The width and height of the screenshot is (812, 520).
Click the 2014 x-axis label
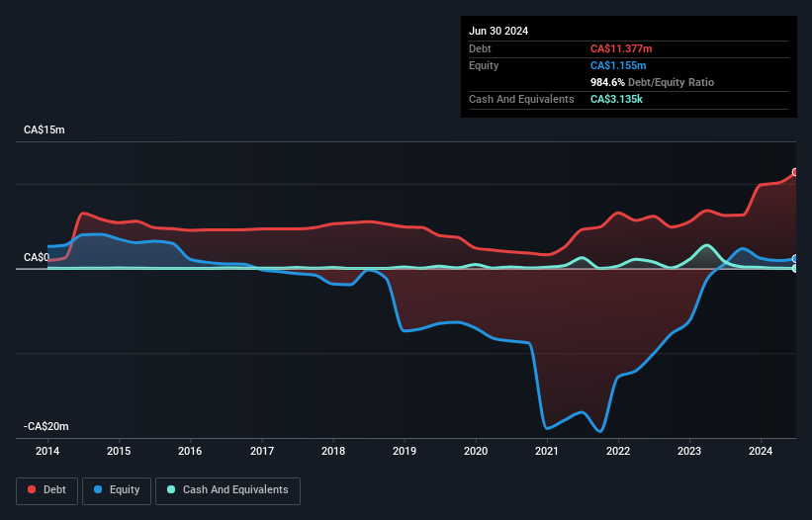(47, 451)
